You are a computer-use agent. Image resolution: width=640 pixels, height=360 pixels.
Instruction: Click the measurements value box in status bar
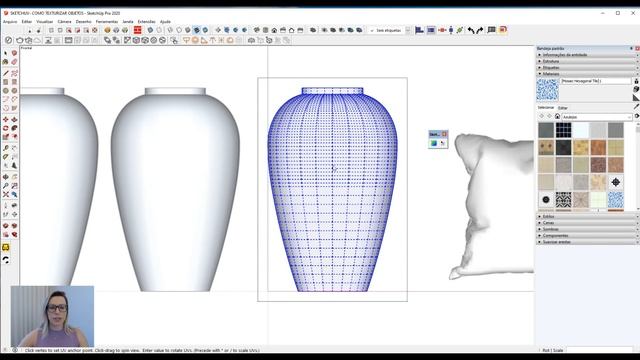click(x=599, y=350)
